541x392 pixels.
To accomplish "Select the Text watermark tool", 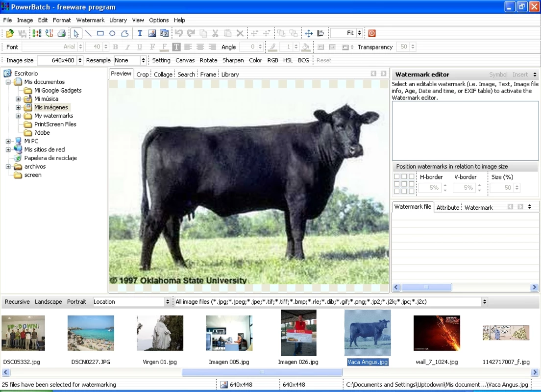I will pos(140,33).
